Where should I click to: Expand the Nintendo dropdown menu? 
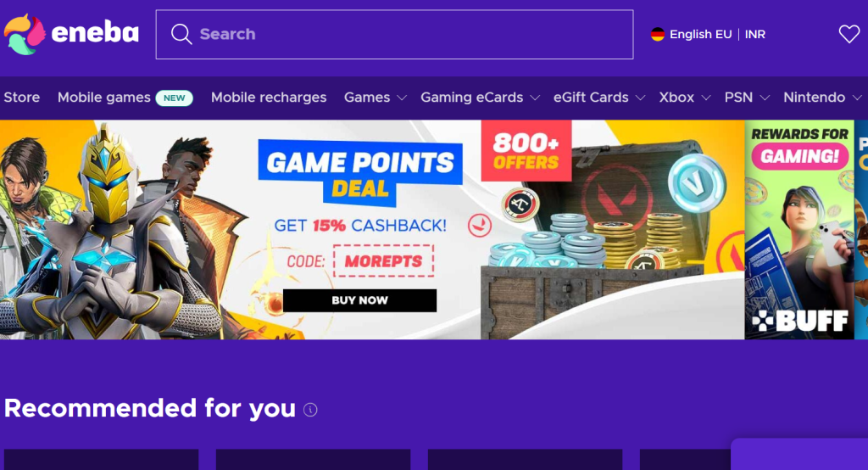[822, 98]
